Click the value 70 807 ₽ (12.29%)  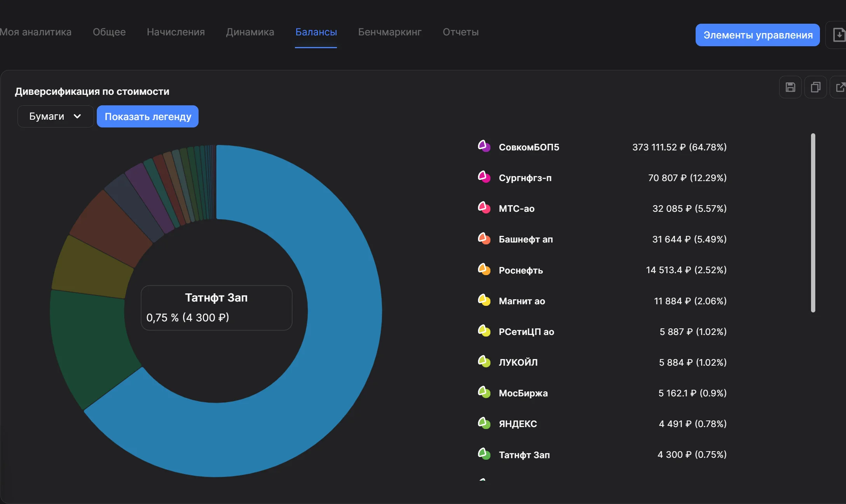687,178
